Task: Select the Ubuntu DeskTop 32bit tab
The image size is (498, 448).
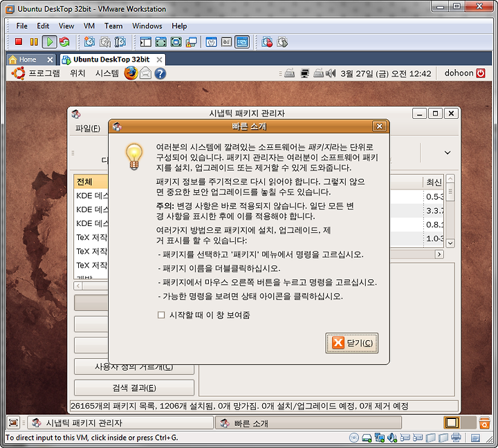Action: 111,59
